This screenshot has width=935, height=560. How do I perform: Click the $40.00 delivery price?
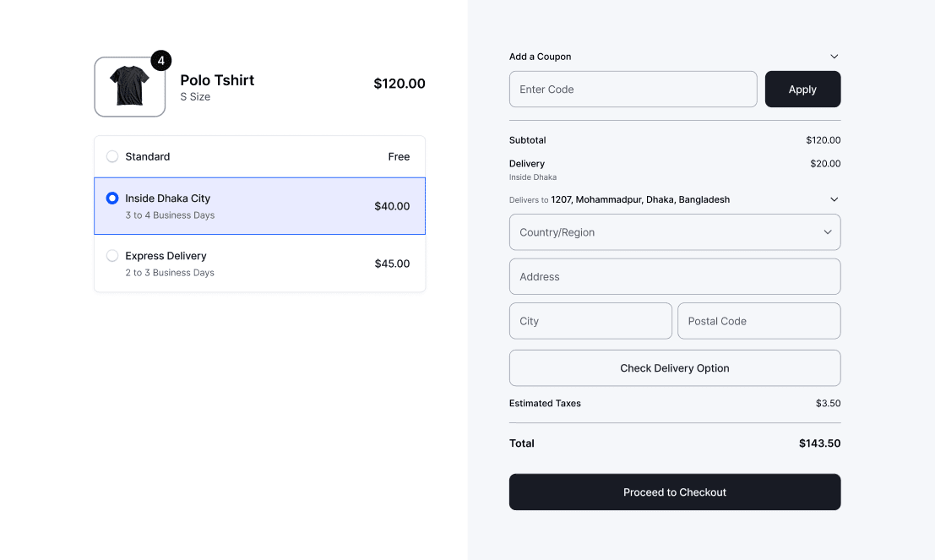(392, 206)
